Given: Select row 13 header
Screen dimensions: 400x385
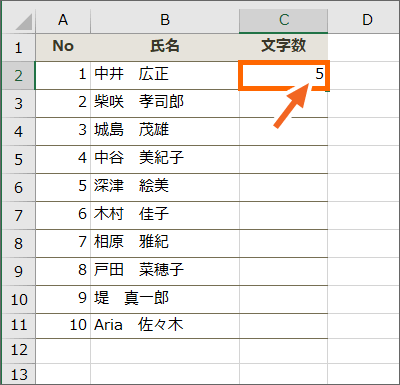Looking at the screenshot, I should tap(19, 374).
